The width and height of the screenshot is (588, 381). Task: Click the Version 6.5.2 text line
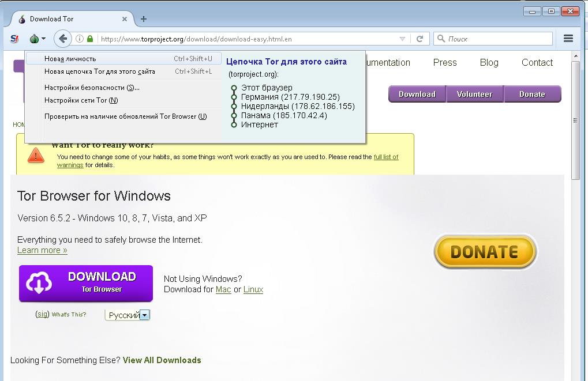[112, 218]
